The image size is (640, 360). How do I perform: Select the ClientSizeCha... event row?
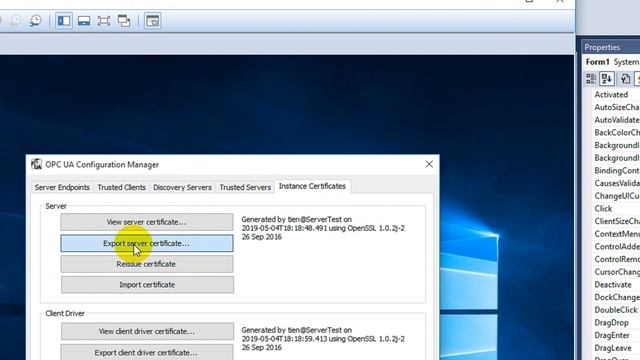coord(616,221)
